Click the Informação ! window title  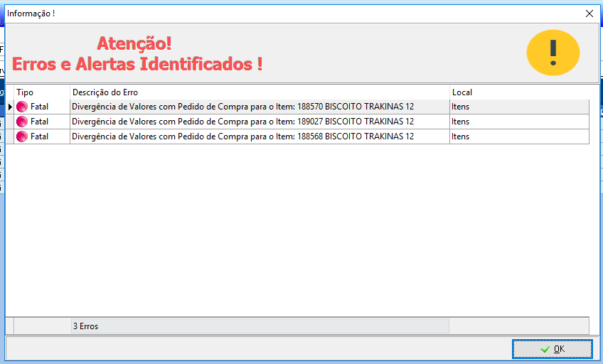click(31, 14)
